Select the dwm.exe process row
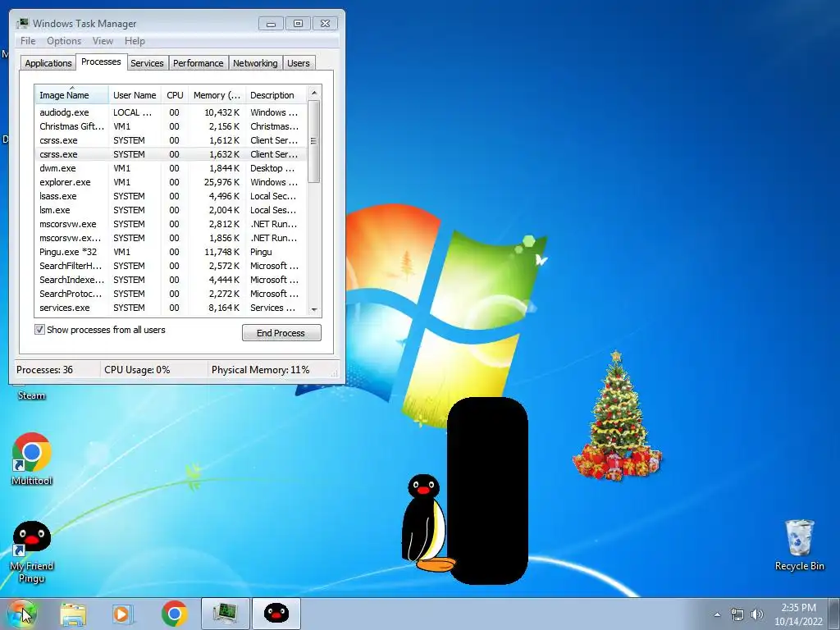 [x=171, y=168]
